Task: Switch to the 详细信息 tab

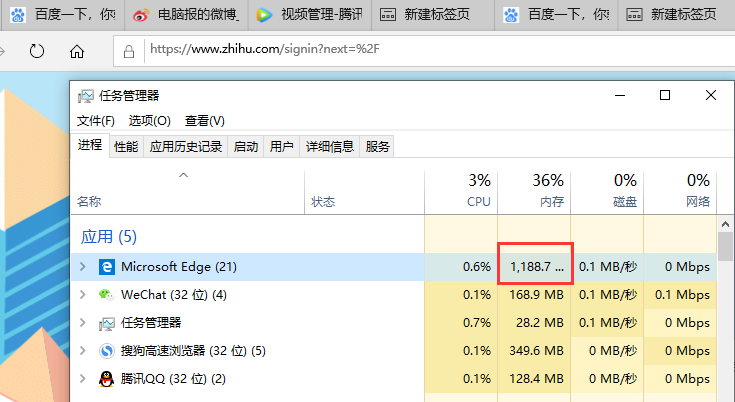Action: (x=330, y=147)
